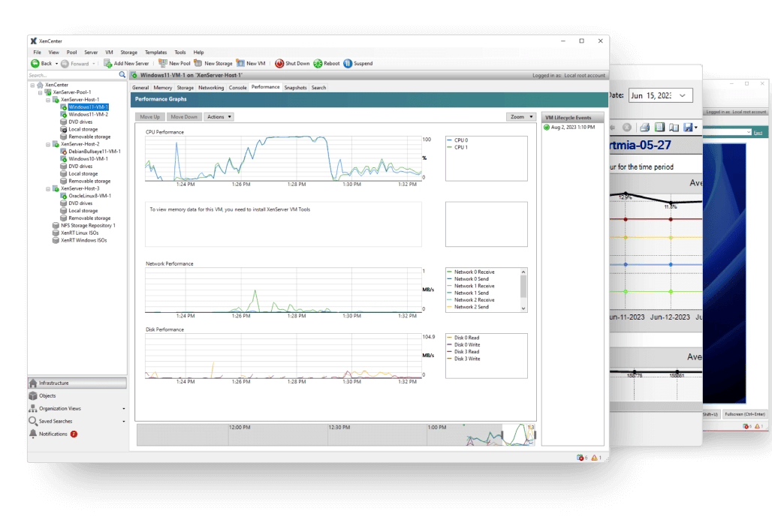Open the Zoom dropdown
Screen dimensions: 772x532
[x=521, y=116]
